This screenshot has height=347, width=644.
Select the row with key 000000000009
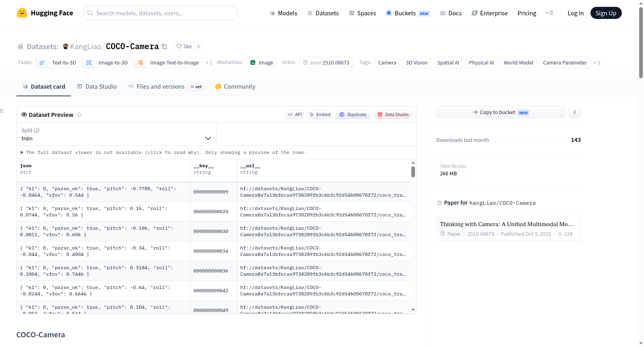213,192
